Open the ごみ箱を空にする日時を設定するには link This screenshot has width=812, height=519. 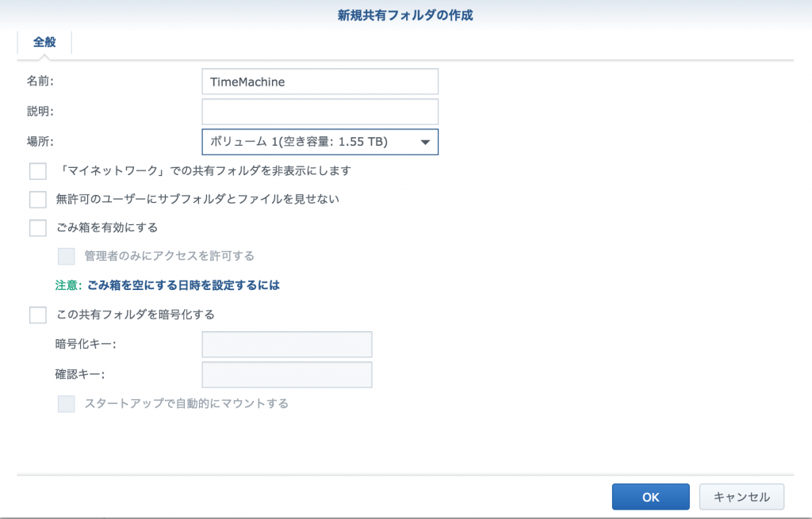click(x=183, y=285)
